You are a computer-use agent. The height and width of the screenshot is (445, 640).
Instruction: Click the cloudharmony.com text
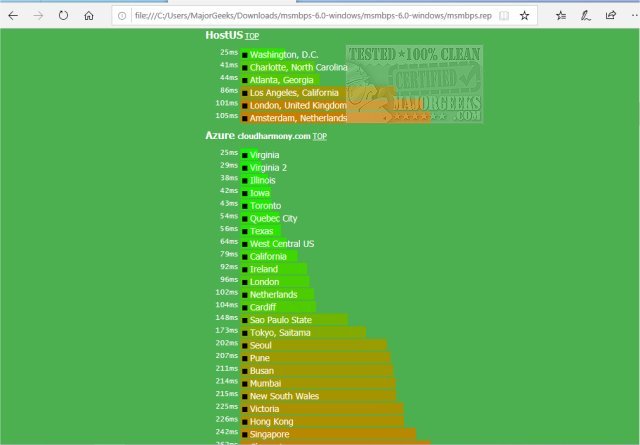click(274, 136)
